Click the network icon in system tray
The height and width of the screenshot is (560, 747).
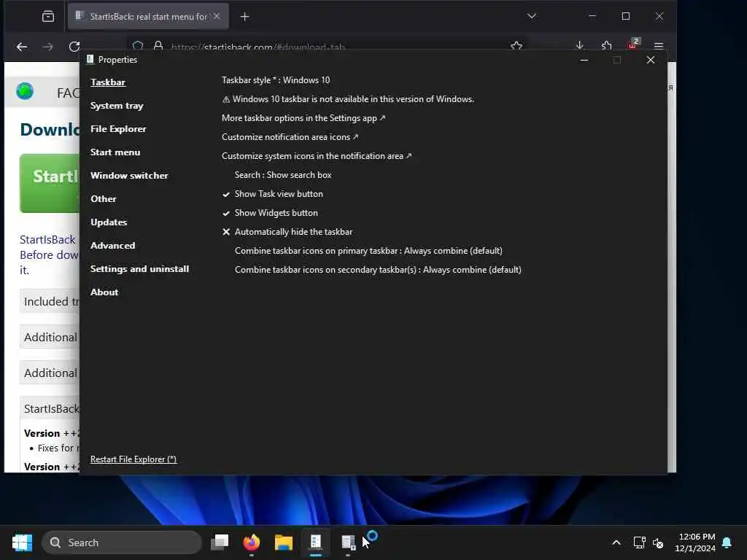click(x=639, y=542)
